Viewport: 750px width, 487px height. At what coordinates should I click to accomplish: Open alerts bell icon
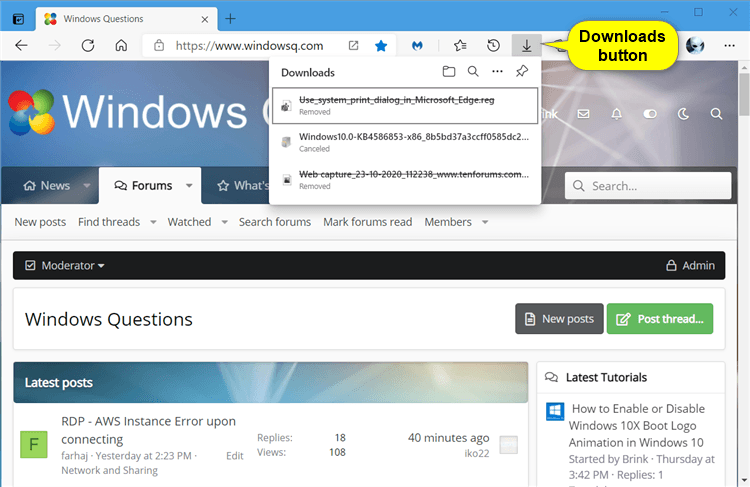point(617,114)
